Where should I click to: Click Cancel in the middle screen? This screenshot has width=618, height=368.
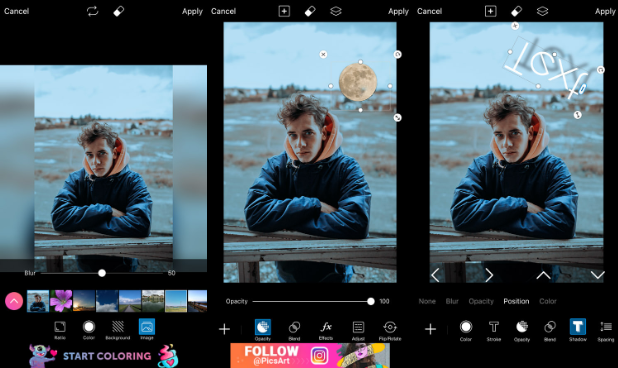[x=223, y=11]
